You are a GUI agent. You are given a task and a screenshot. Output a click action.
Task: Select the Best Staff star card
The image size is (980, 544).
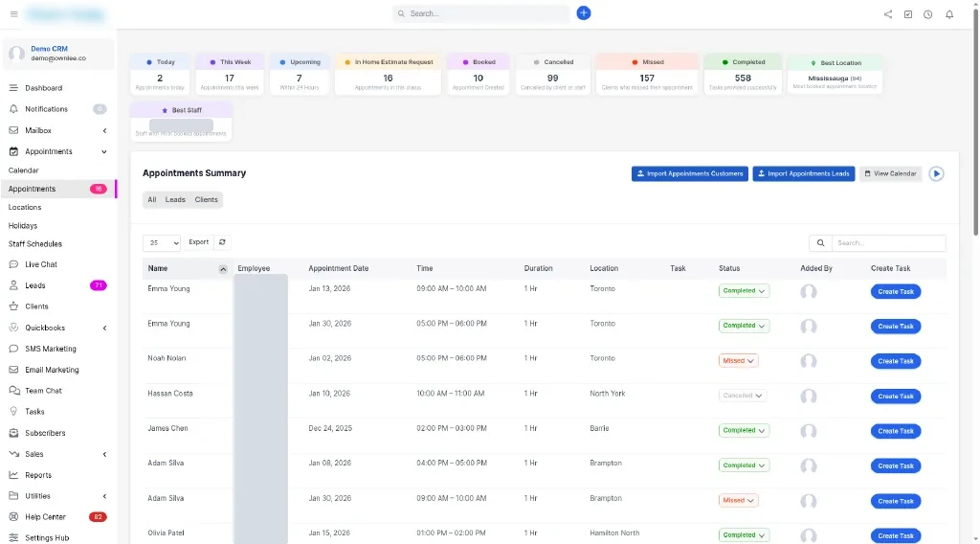pos(181,122)
